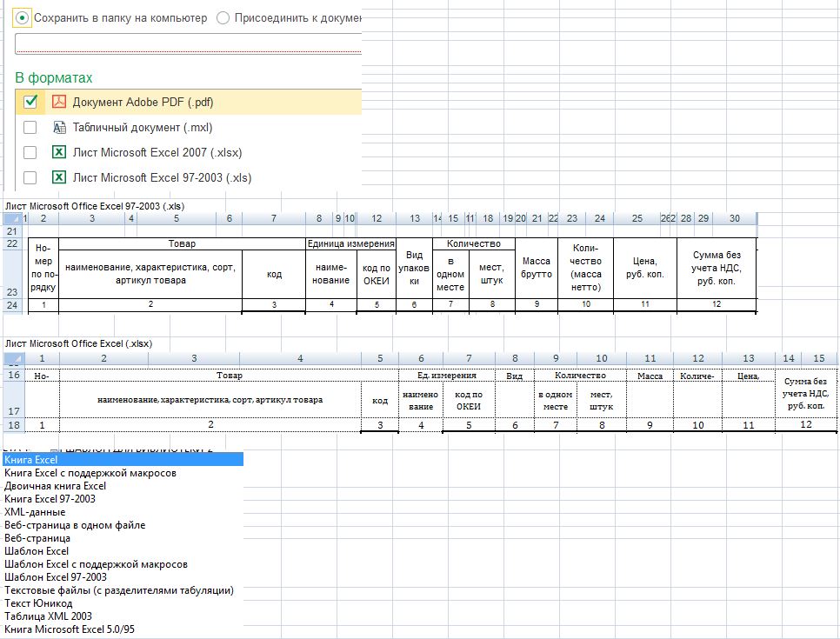Check the Excel 2007 (.xlsx) format box
The width and height of the screenshot is (840, 639).
(30, 153)
